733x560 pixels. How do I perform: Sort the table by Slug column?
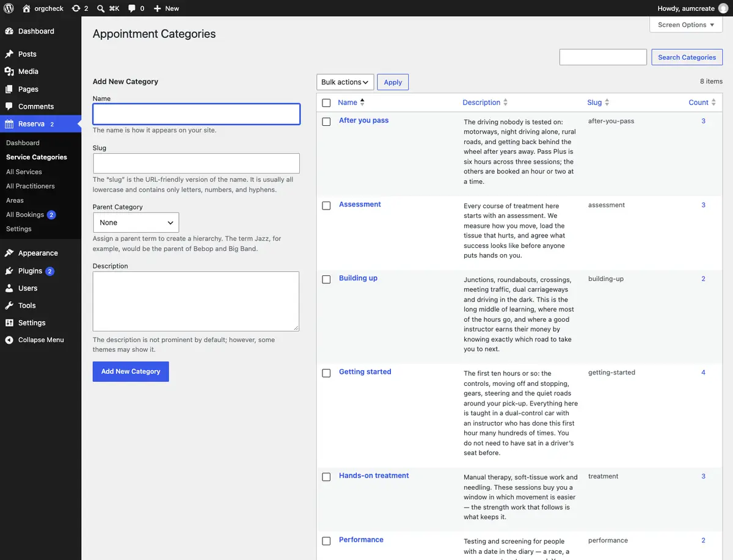pos(598,103)
